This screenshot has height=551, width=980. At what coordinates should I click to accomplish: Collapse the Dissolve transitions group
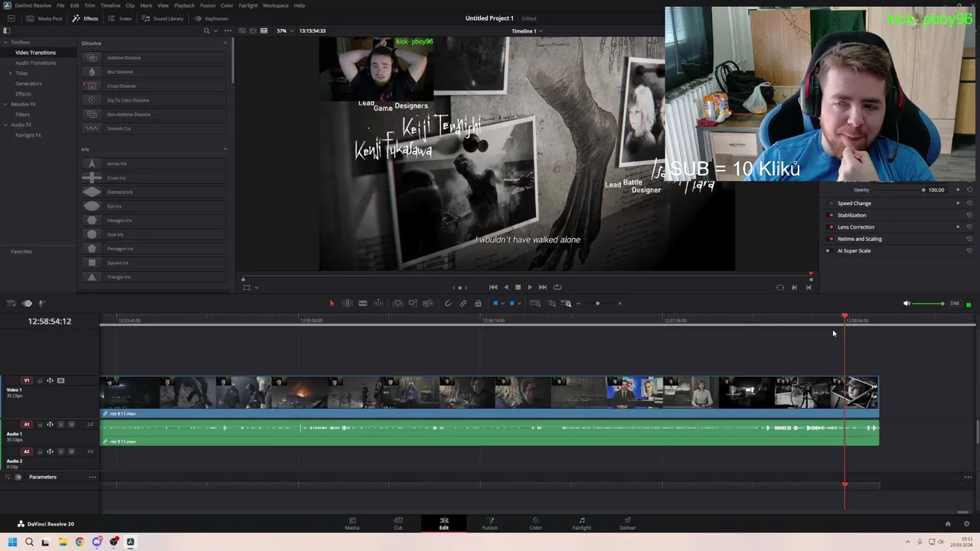(225, 44)
